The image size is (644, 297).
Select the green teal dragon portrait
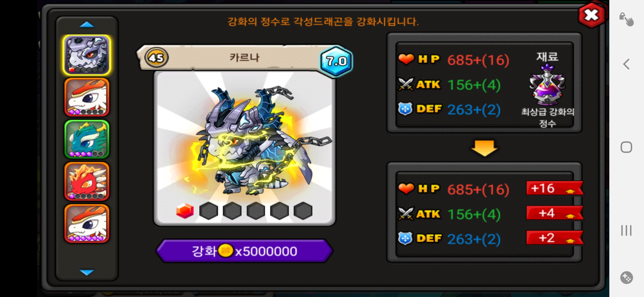[x=87, y=139]
